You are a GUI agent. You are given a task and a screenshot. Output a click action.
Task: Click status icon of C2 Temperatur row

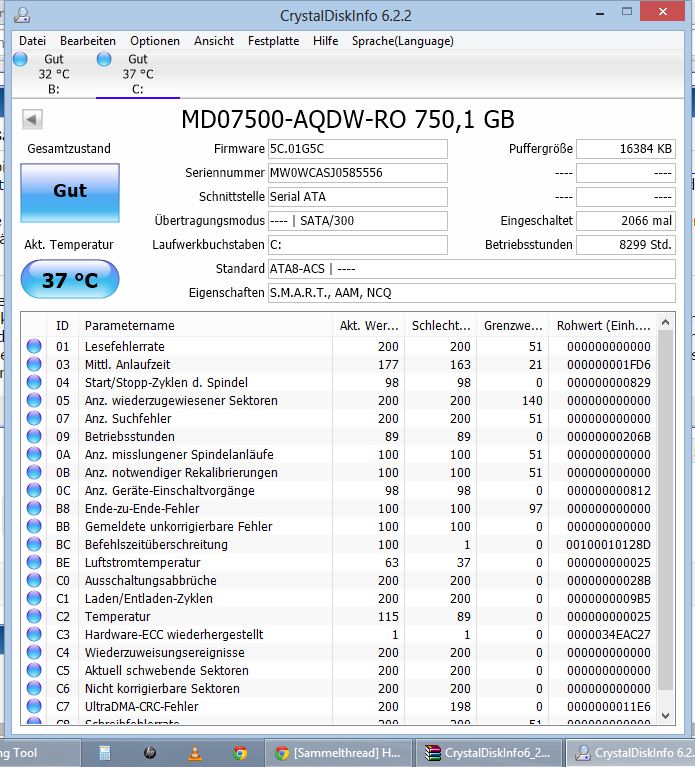pyautogui.click(x=34, y=616)
